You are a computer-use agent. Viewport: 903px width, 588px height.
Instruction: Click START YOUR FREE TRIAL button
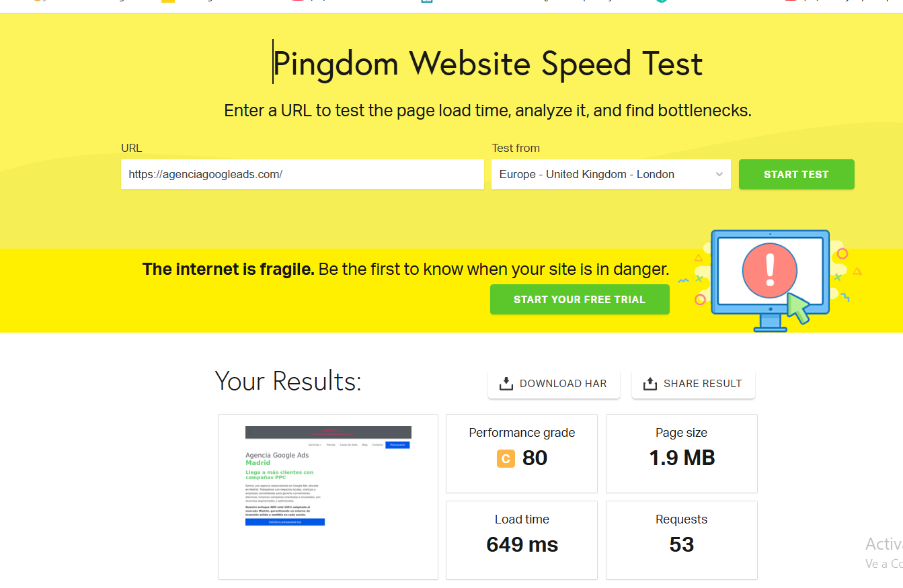pyautogui.click(x=580, y=300)
